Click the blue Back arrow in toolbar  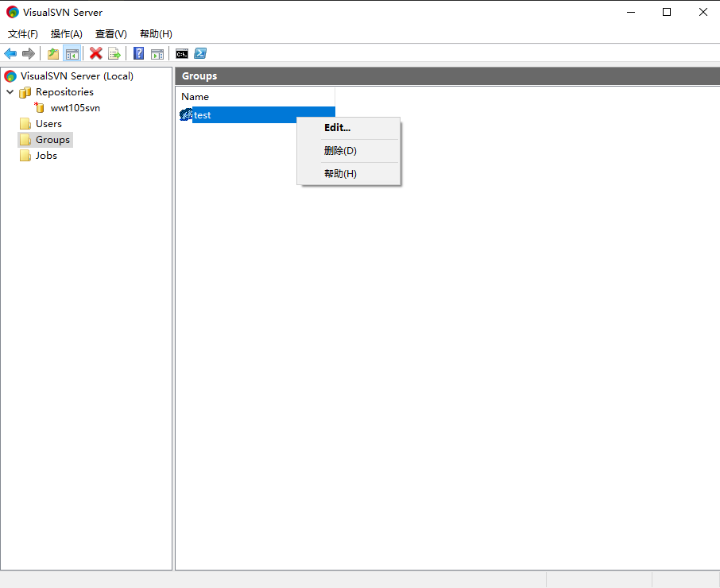[x=10, y=53]
